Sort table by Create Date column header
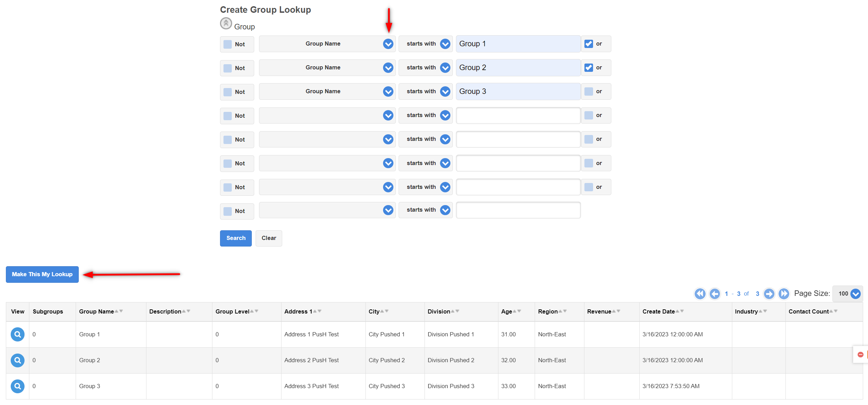Screen dimensions: 868x405 click(x=658, y=311)
